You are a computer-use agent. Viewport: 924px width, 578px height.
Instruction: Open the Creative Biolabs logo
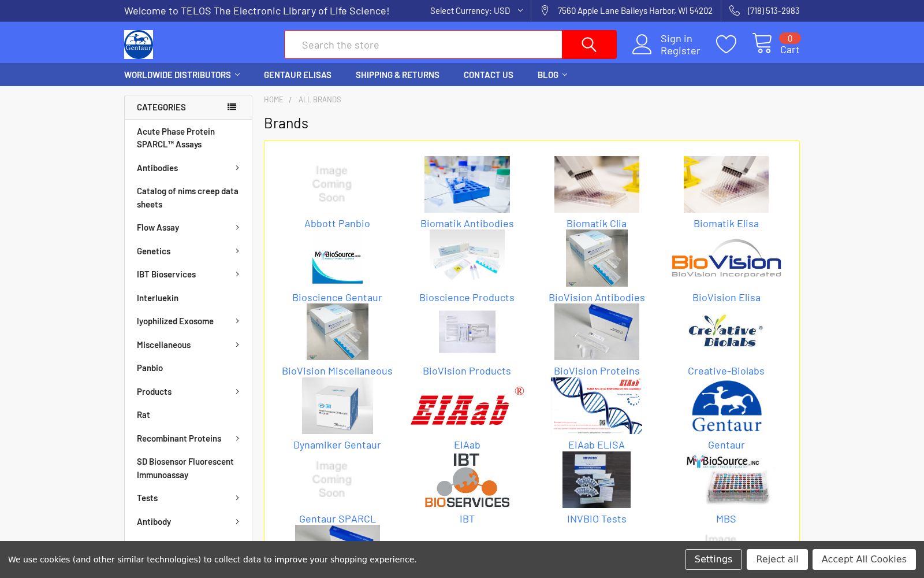pos(726,331)
